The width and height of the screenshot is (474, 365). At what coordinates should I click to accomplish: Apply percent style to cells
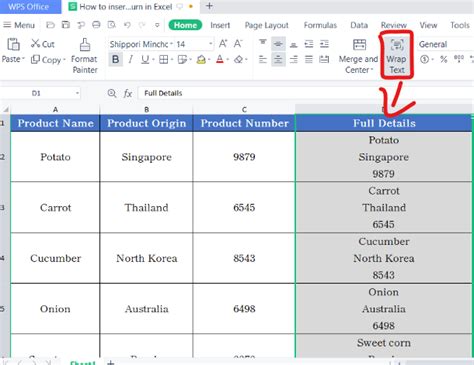pos(443,60)
